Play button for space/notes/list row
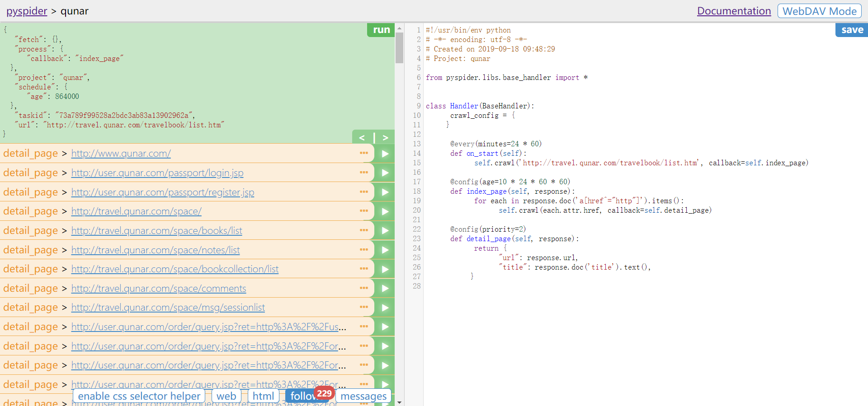Viewport: 868px width, 406px height. click(x=384, y=250)
